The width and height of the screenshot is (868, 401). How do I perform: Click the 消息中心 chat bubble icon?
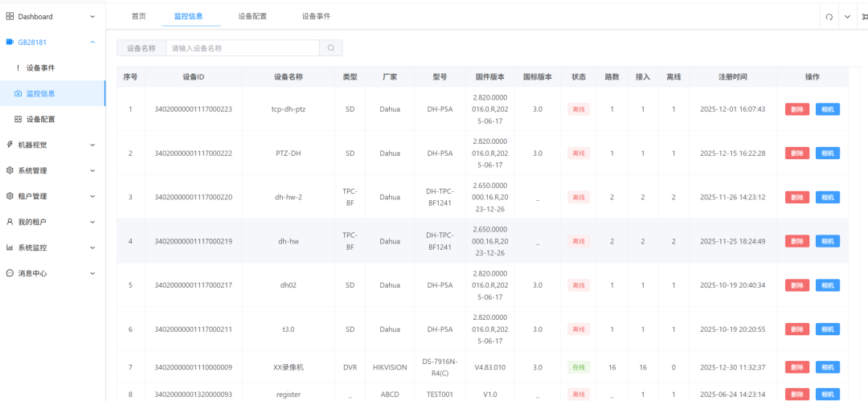10,273
